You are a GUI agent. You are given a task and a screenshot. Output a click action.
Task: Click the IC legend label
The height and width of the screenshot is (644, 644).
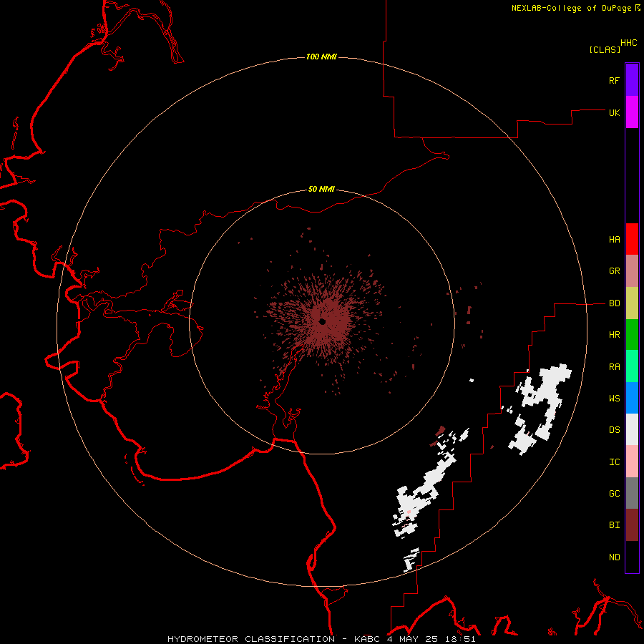click(x=615, y=462)
